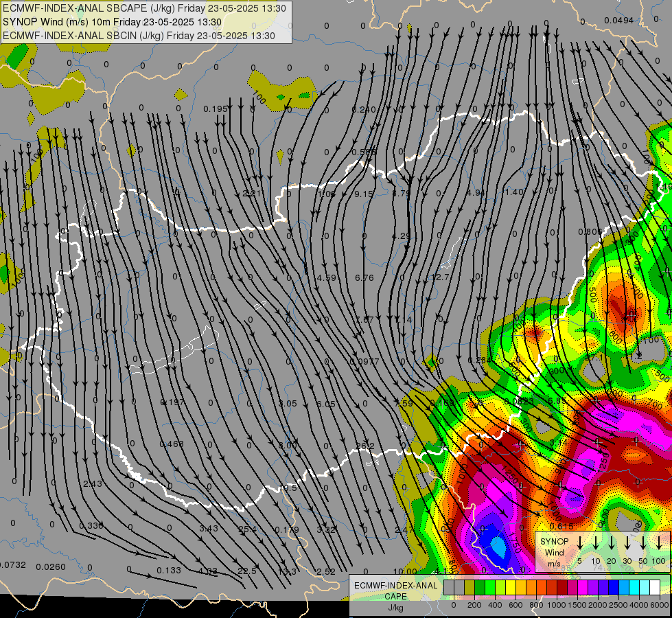
Task: Click the '1750' contour label near the CAPE maximum
Action: (515, 542)
